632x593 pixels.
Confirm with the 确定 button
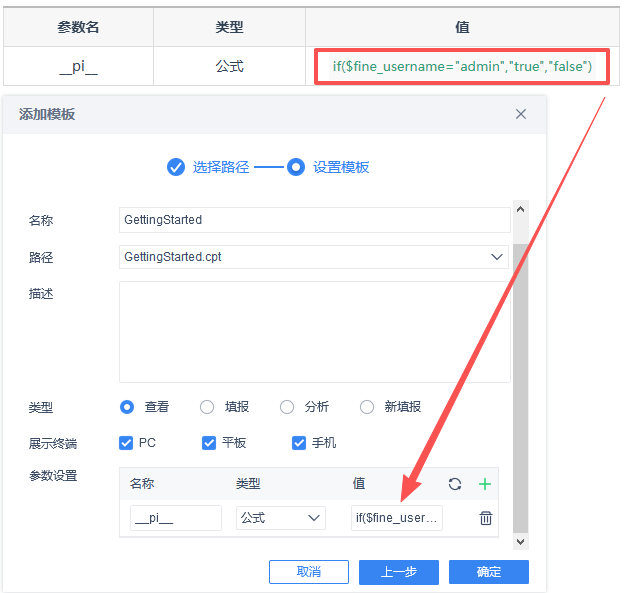pos(489,572)
